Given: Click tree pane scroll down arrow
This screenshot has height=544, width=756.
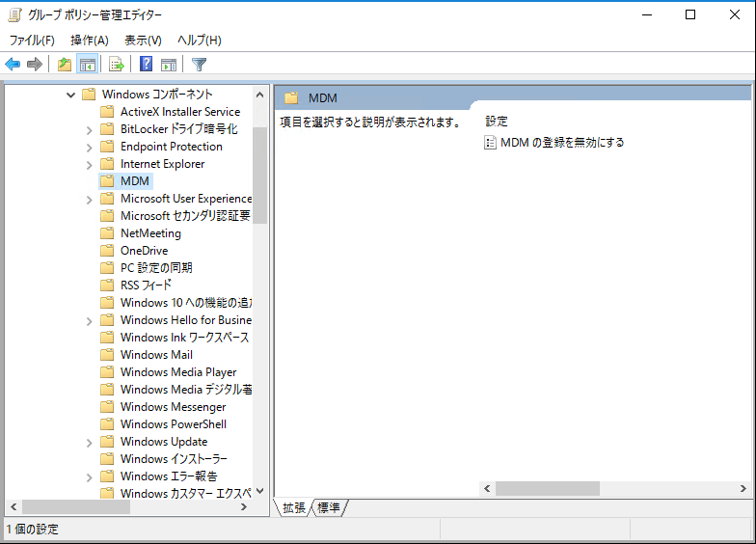Looking at the screenshot, I should pyautogui.click(x=260, y=492).
